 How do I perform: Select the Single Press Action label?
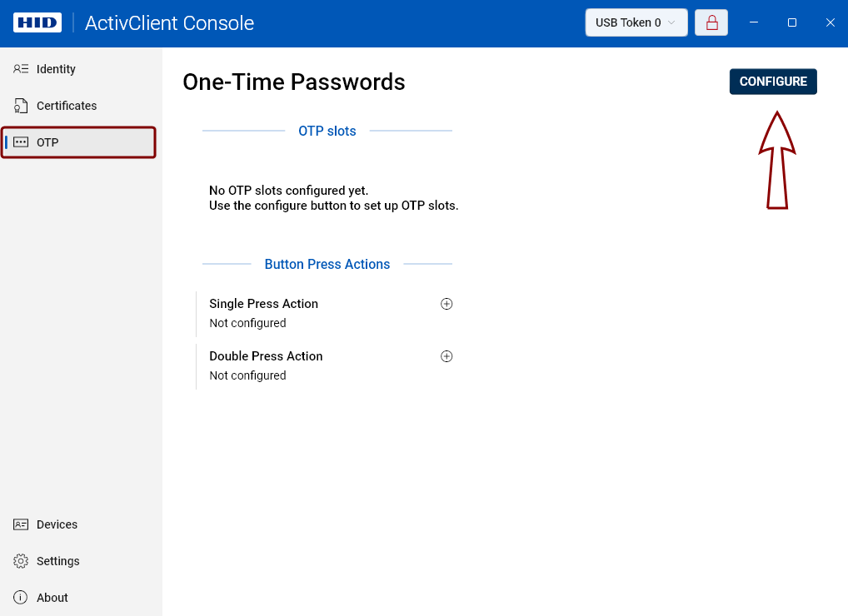coord(263,304)
